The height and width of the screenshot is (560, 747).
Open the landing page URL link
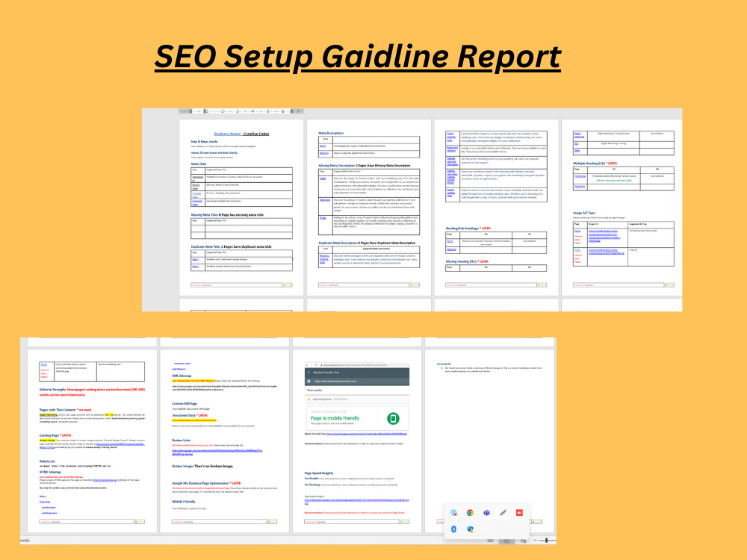point(92,445)
